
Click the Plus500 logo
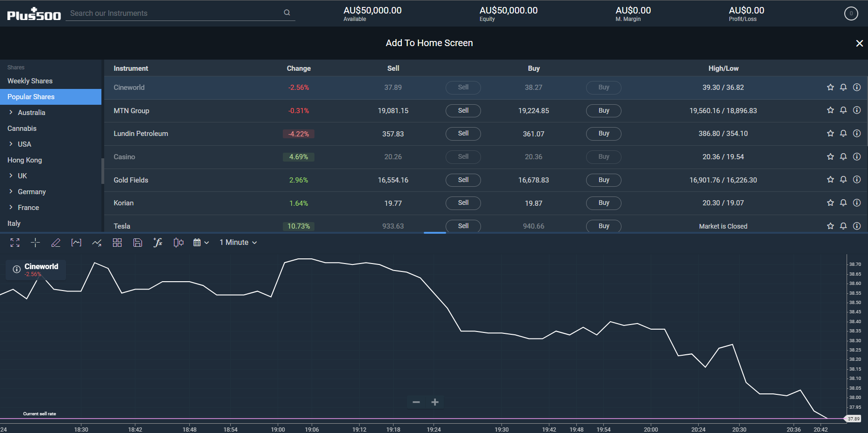pyautogui.click(x=34, y=14)
